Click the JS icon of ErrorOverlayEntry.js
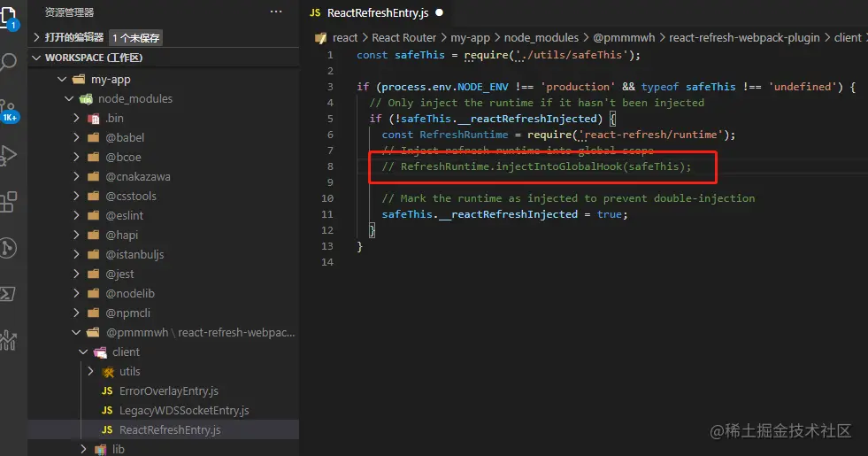Screen dimensions: 868x456 (107, 391)
